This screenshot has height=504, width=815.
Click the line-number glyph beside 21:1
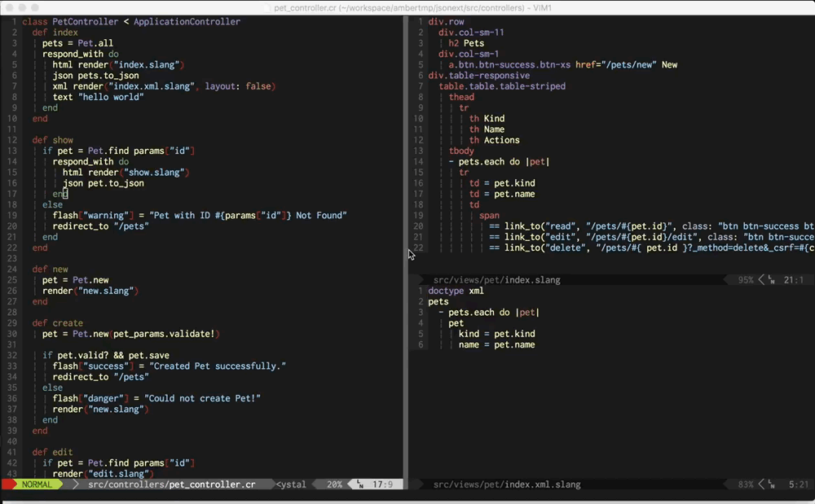(771, 280)
